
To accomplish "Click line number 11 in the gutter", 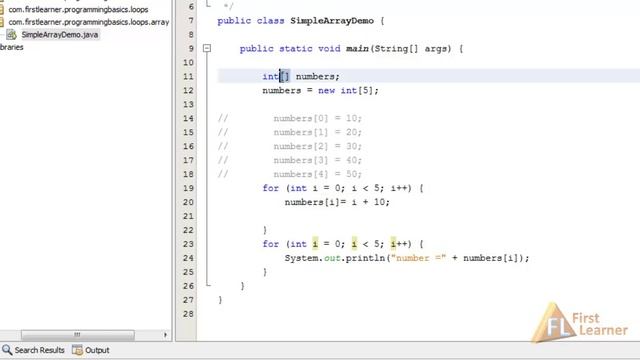I will coord(188,76).
